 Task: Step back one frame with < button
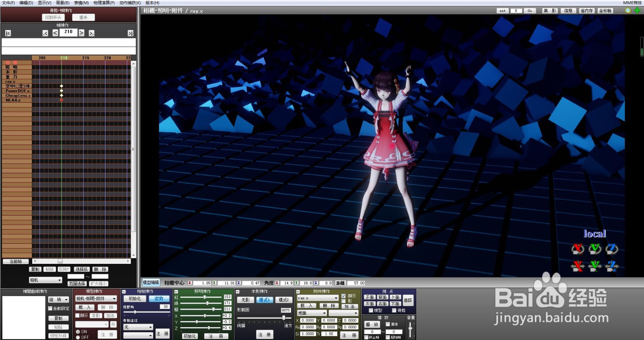click(55, 33)
